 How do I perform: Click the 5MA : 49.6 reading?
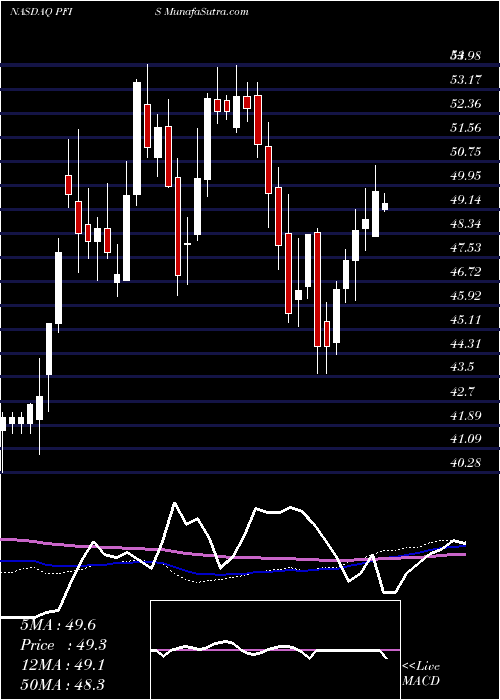click(58, 625)
